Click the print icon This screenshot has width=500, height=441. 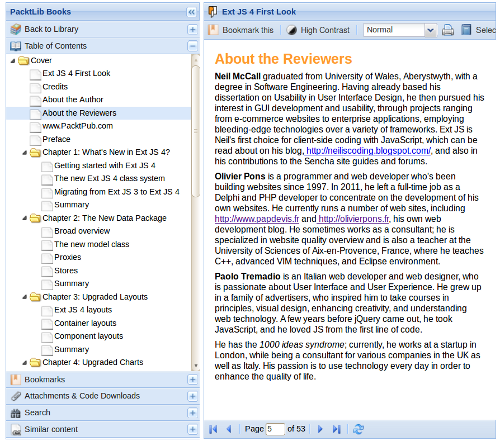(448, 30)
